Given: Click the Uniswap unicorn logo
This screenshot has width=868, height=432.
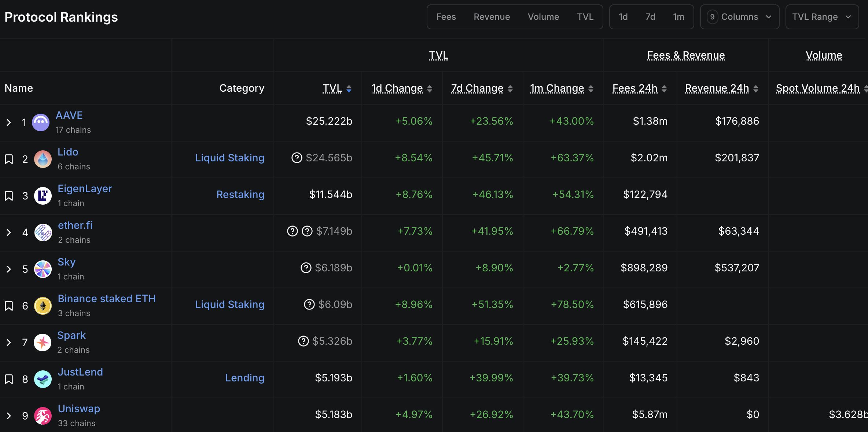Looking at the screenshot, I should tap(43, 416).
